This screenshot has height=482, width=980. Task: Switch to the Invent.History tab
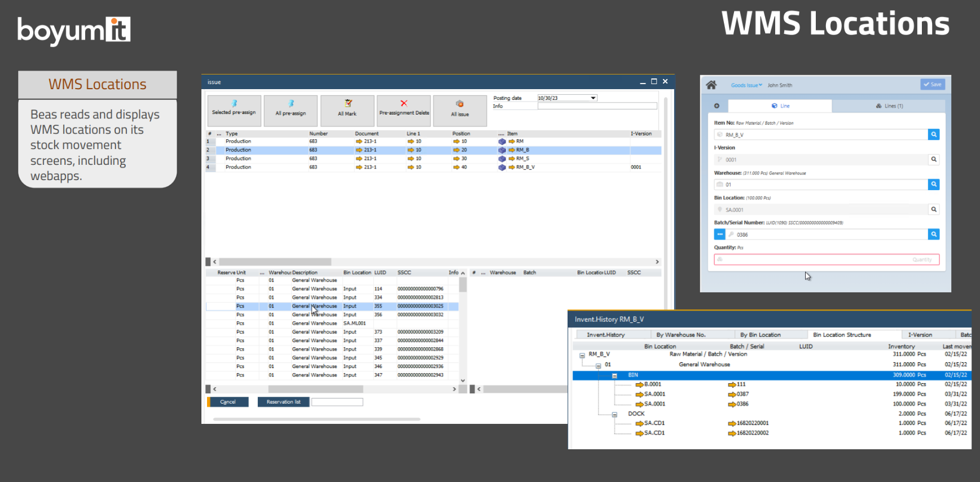tap(605, 335)
